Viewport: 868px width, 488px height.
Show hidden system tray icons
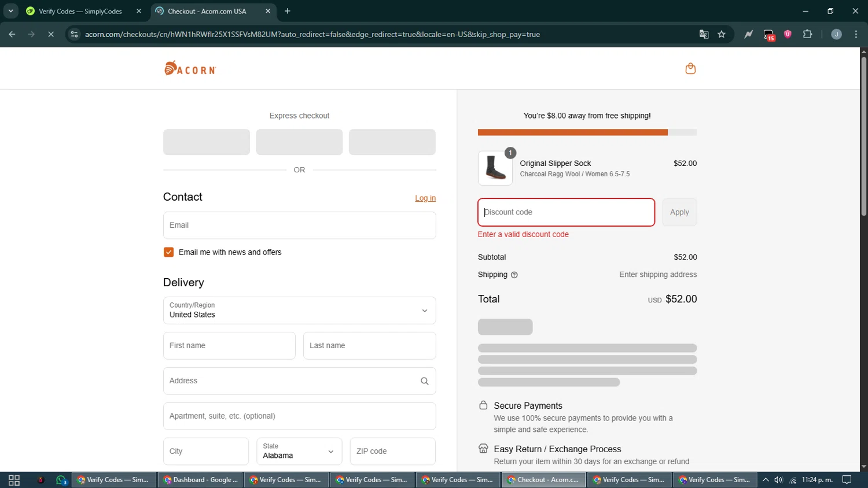[x=766, y=480]
